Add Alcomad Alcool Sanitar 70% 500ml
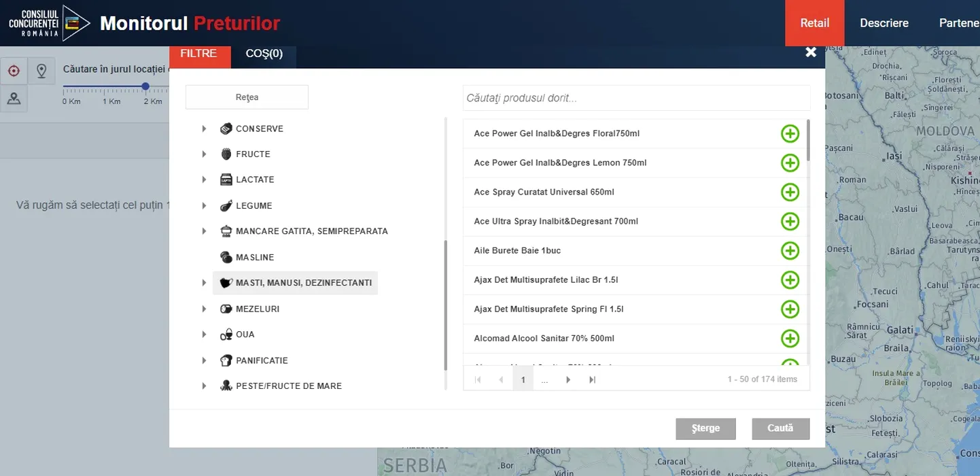The height and width of the screenshot is (476, 980). coord(789,339)
